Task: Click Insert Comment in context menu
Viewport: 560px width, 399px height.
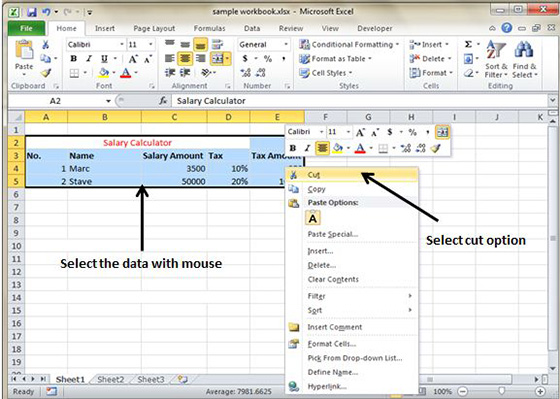Action: point(352,327)
